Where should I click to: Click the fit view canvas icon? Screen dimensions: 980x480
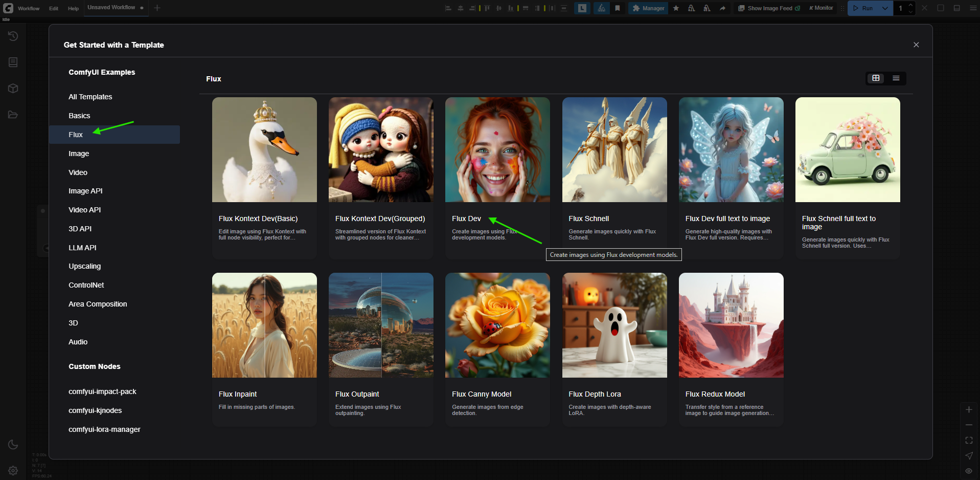969,440
